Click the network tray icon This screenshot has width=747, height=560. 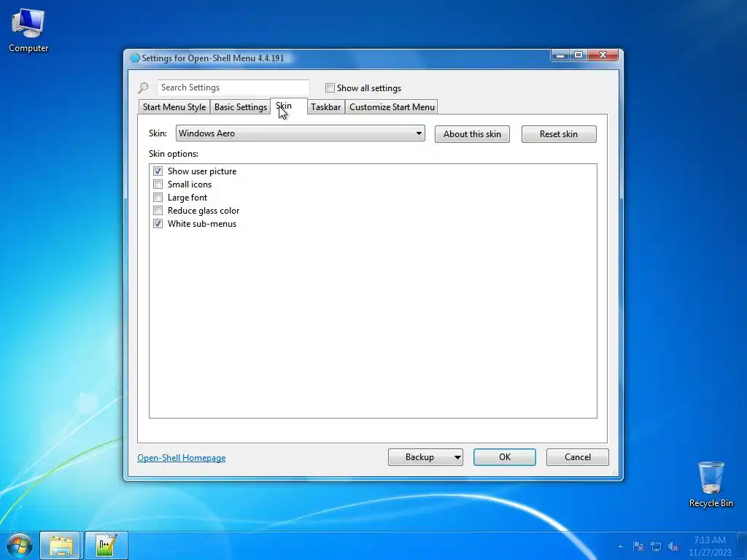(656, 546)
